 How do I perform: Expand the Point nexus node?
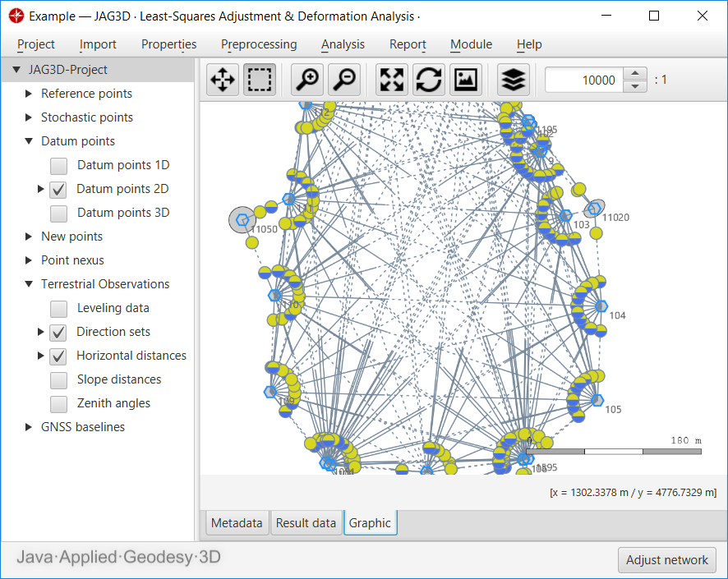coord(28,260)
